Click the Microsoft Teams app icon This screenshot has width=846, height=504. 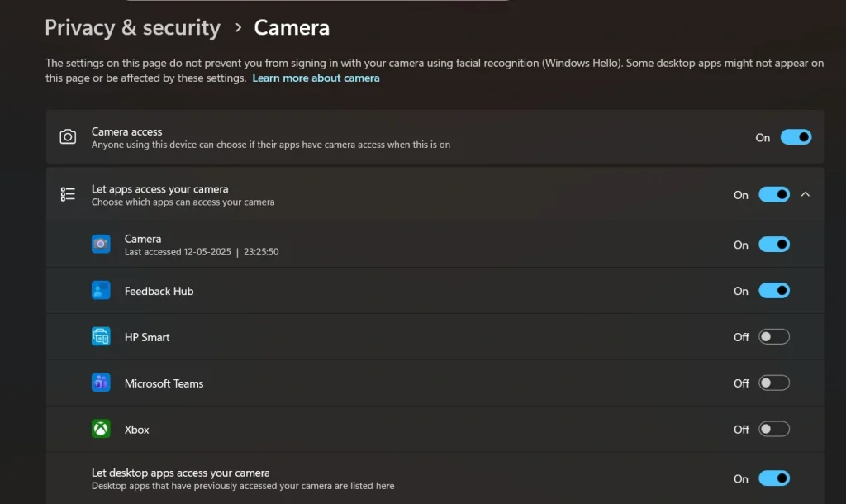[102, 383]
